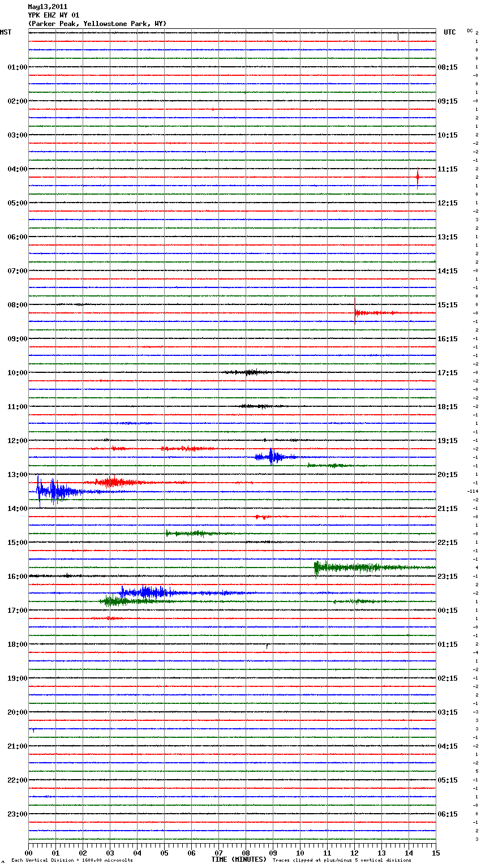Click the 09:15 UTC time label
This screenshot has width=481, height=868.
pyautogui.click(x=448, y=101)
